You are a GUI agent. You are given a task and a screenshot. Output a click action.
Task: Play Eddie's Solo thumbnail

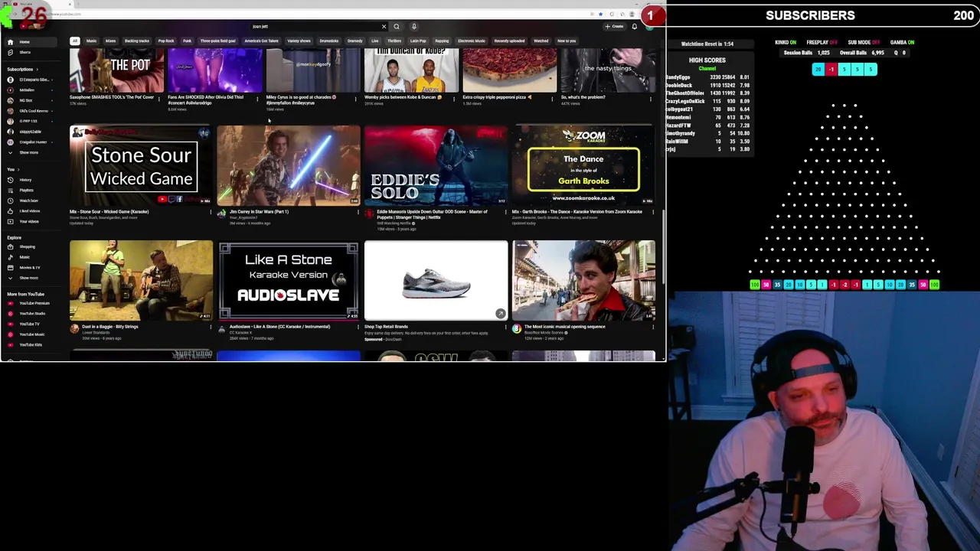[436, 165]
